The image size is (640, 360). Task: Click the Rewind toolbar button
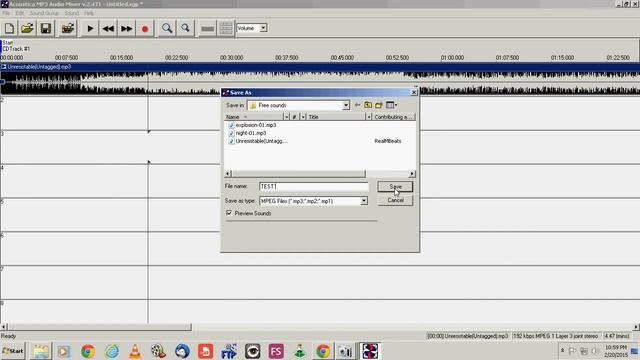click(x=109, y=28)
